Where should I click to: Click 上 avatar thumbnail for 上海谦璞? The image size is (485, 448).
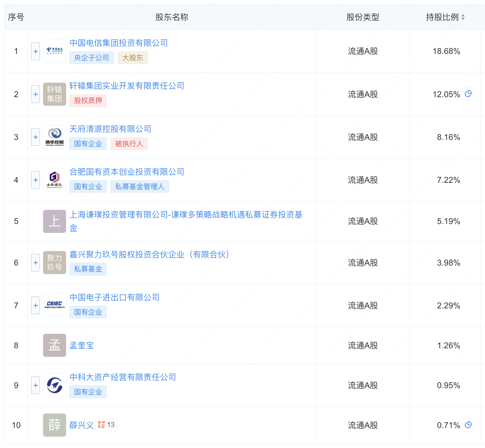tap(55, 221)
